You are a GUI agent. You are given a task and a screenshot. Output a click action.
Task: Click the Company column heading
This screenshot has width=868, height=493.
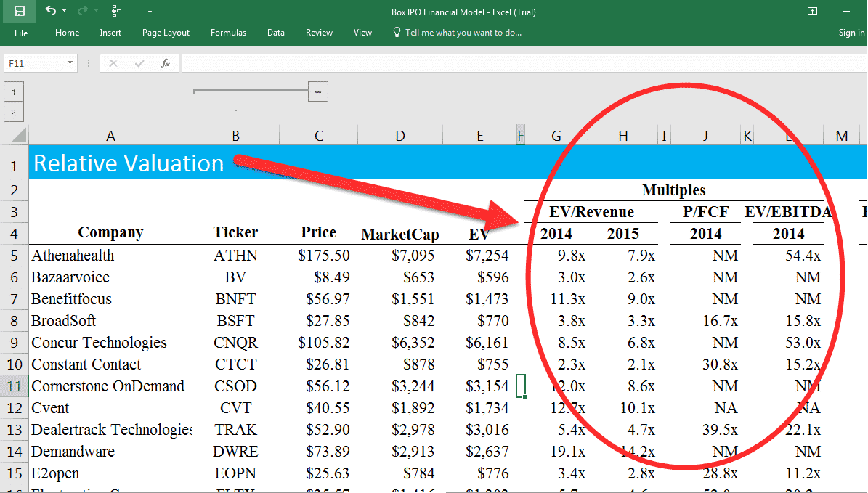tap(110, 233)
